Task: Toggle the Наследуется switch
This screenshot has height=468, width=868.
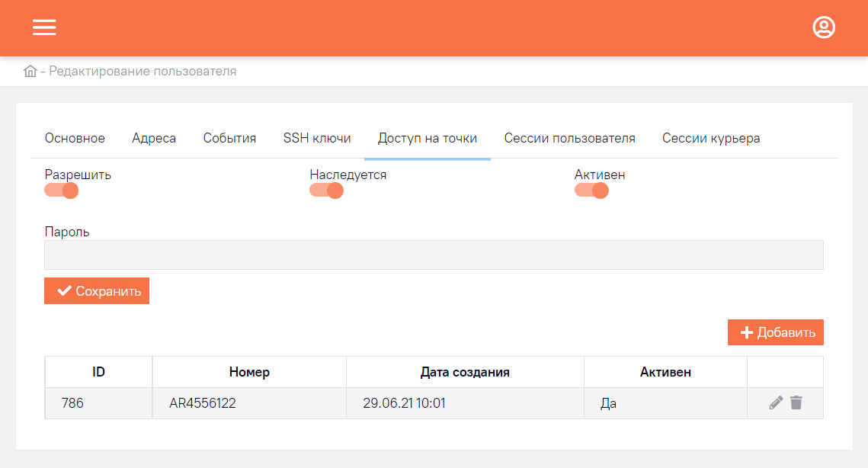Action: tap(327, 191)
